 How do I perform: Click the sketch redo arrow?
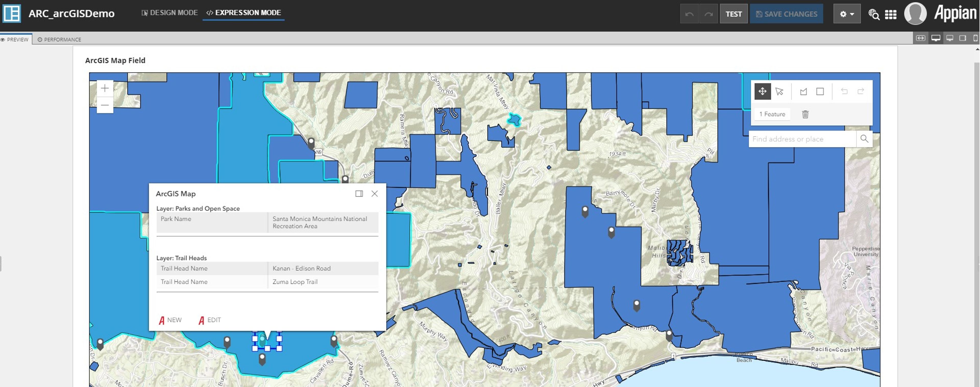(861, 91)
